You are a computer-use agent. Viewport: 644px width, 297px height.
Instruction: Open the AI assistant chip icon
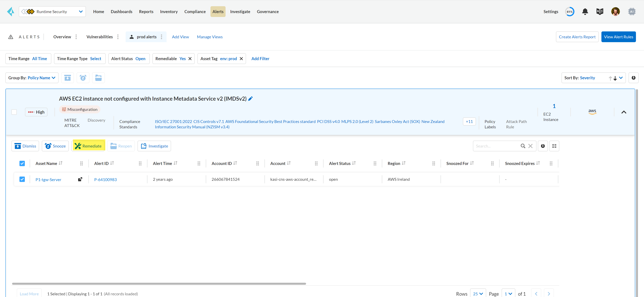click(x=632, y=12)
